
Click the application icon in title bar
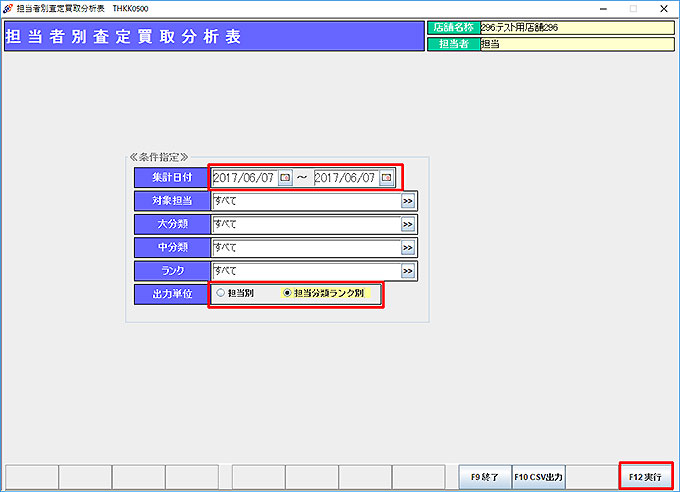pos(7,8)
